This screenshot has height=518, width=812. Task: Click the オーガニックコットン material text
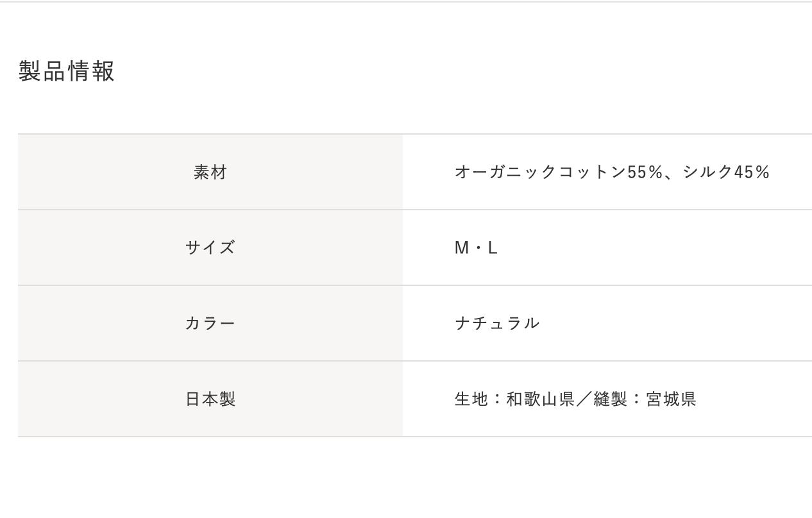pyautogui.click(x=540, y=172)
